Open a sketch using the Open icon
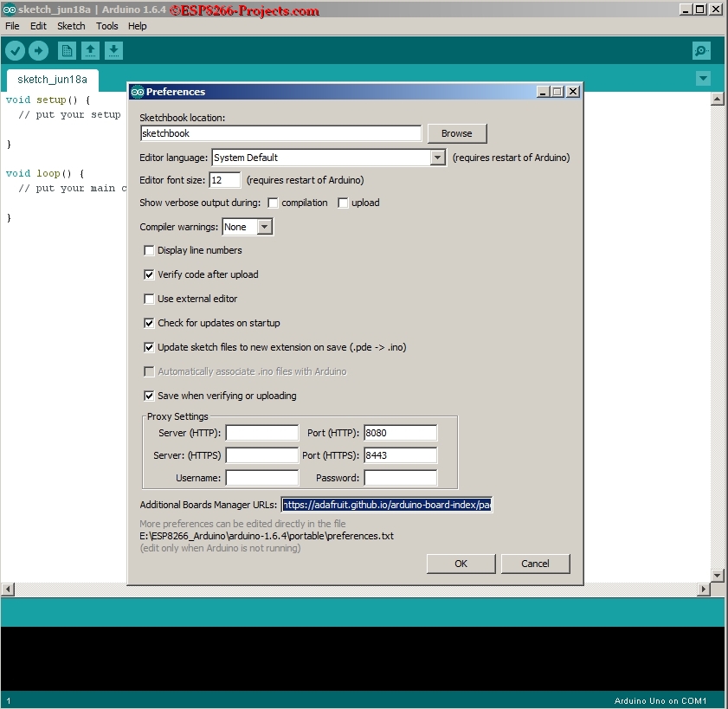 (90, 50)
